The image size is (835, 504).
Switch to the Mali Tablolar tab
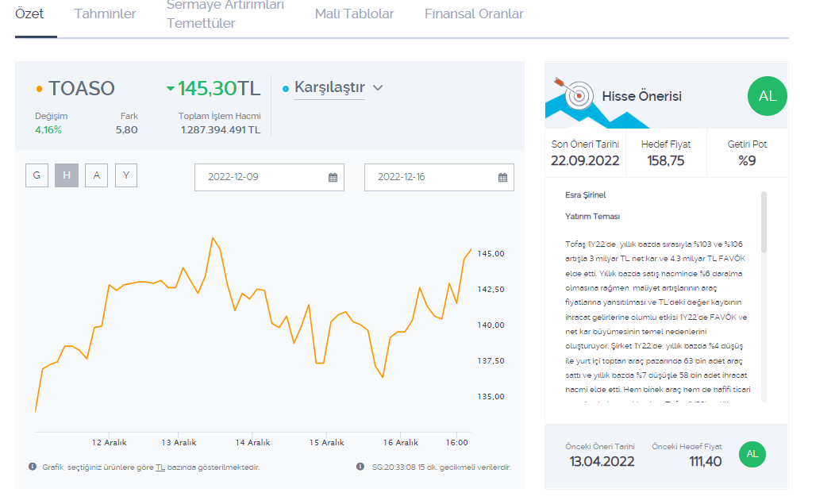tap(354, 13)
